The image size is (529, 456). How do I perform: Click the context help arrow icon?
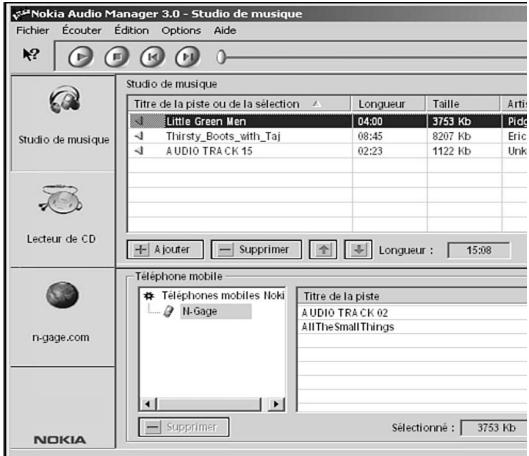coord(31,54)
